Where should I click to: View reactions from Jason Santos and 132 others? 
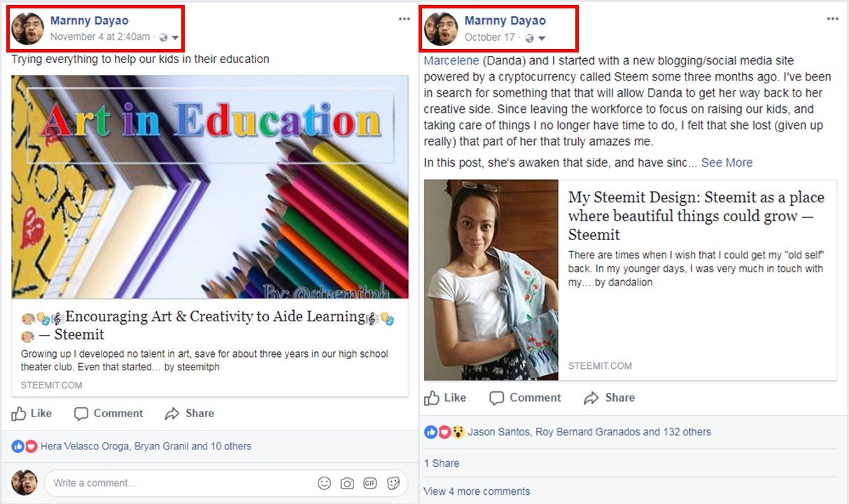point(589,432)
